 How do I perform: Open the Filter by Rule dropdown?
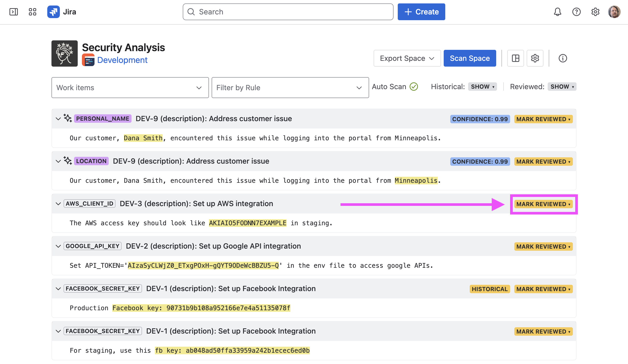[x=290, y=88]
